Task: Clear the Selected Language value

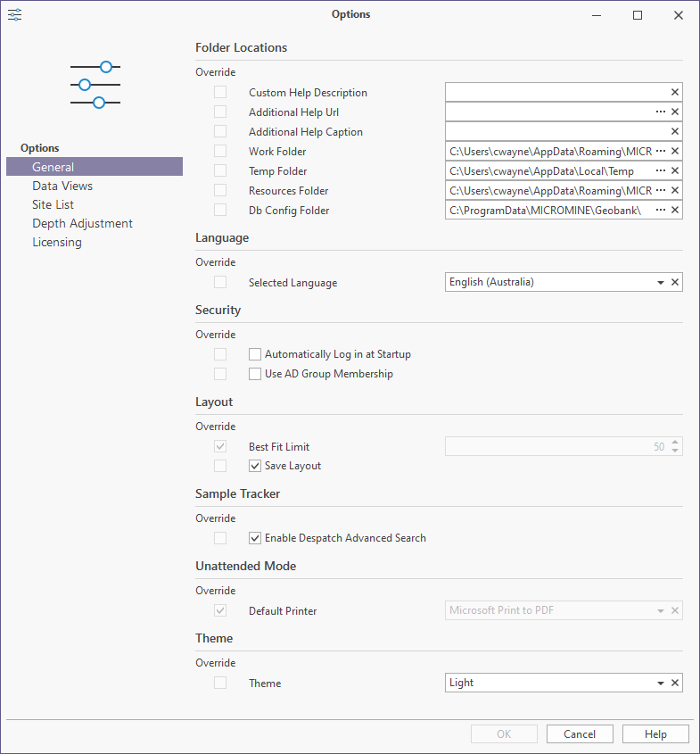Action: click(675, 282)
